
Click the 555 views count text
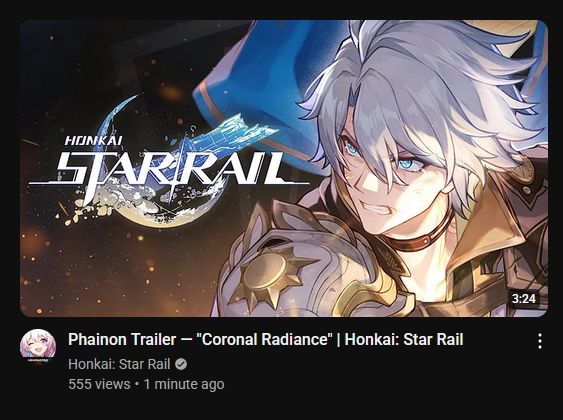click(99, 384)
